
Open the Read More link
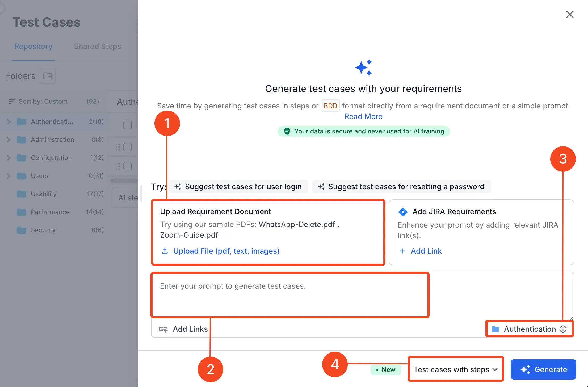363,116
